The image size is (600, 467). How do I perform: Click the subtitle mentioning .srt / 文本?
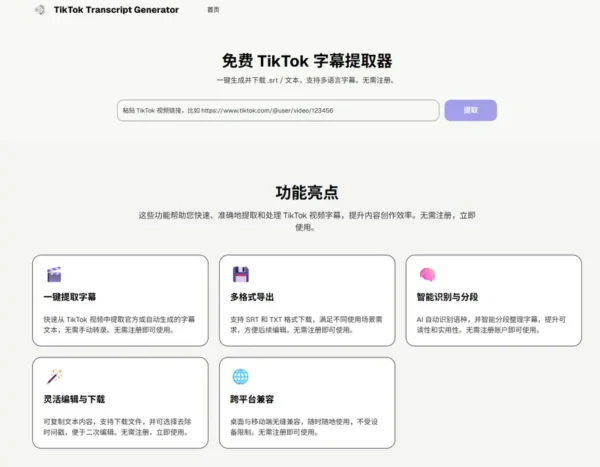click(x=306, y=80)
